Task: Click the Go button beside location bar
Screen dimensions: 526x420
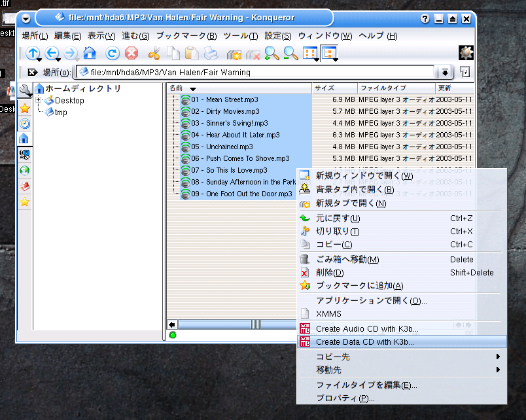Action: pyautogui.click(x=465, y=72)
